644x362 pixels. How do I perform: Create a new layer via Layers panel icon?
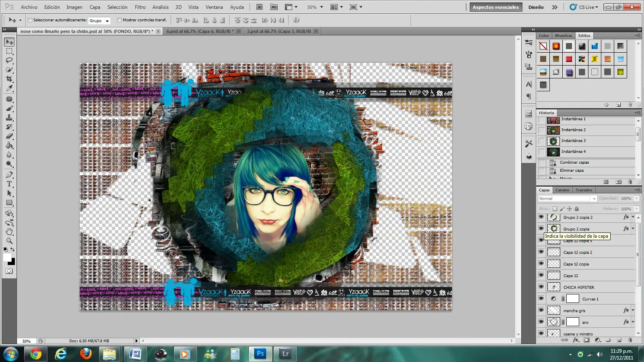[x=619, y=340]
